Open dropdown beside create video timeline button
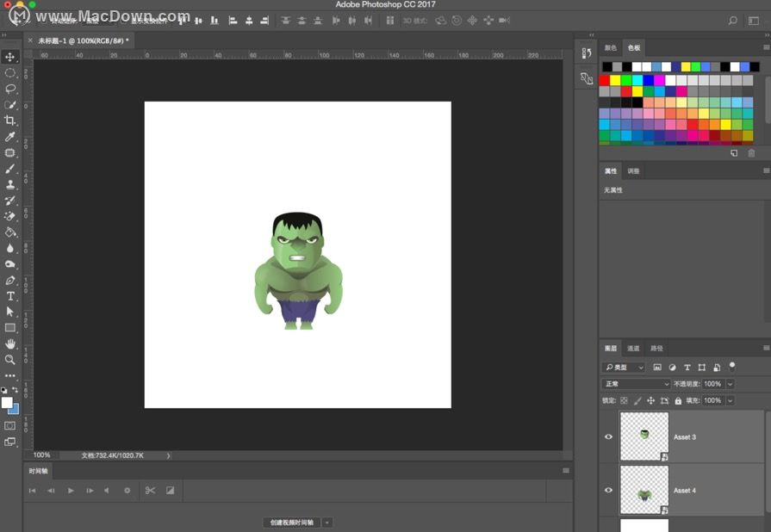 pyautogui.click(x=327, y=523)
